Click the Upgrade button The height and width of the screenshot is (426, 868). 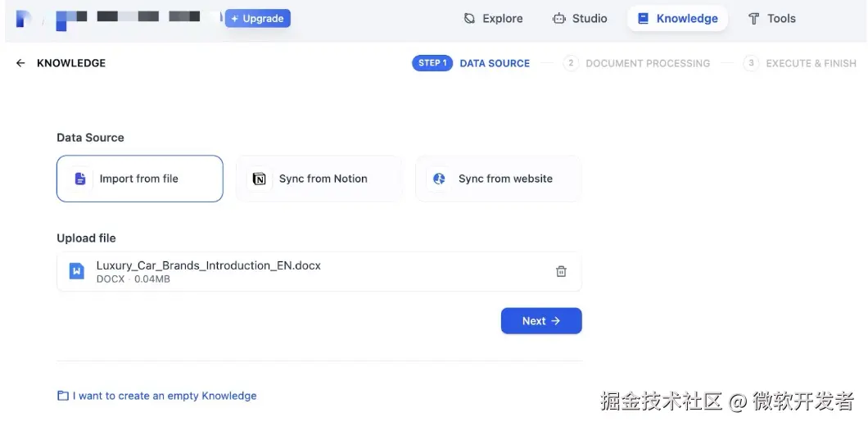click(x=257, y=18)
